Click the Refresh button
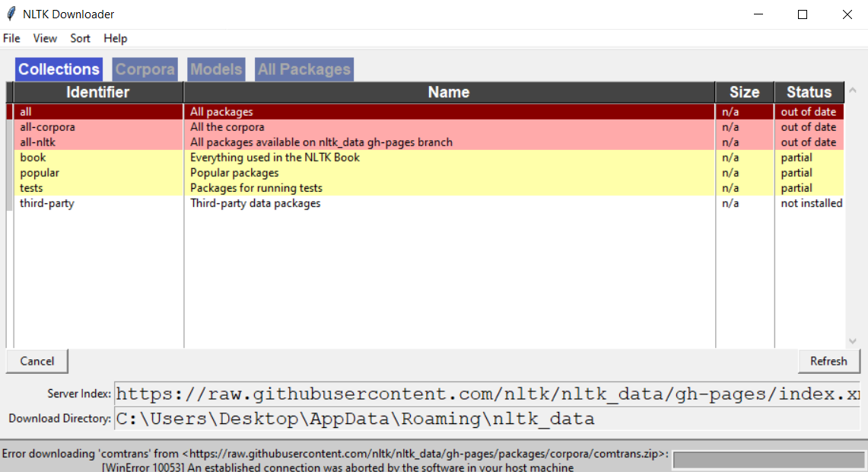The width and height of the screenshot is (868, 472). coord(828,361)
